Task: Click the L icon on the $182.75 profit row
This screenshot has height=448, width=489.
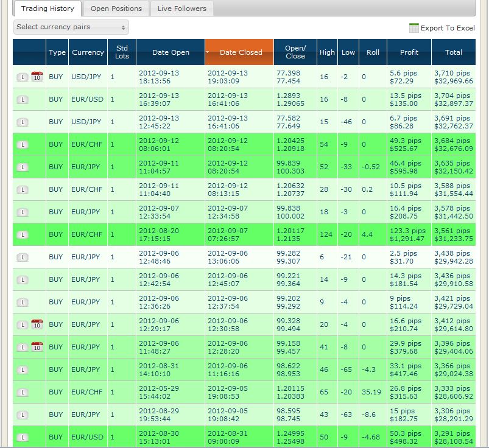Action: (x=23, y=415)
